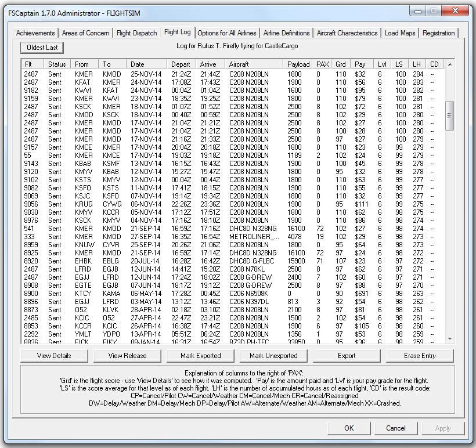Click the Mark Unexported button
Image resolution: width=476 pixels, height=448 pixels.
273,356
